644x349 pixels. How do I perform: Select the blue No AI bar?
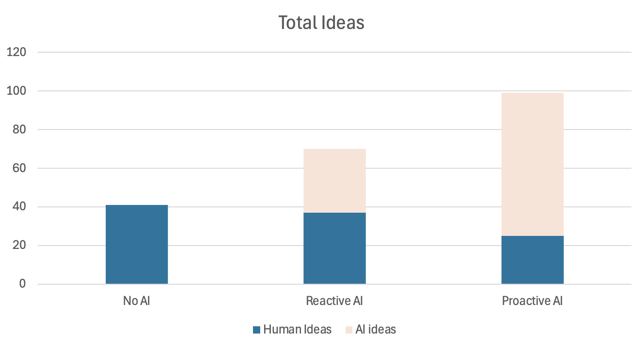click(137, 245)
